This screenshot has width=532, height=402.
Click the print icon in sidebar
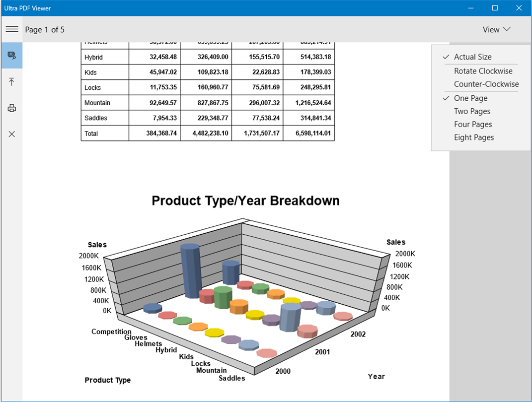pos(12,108)
